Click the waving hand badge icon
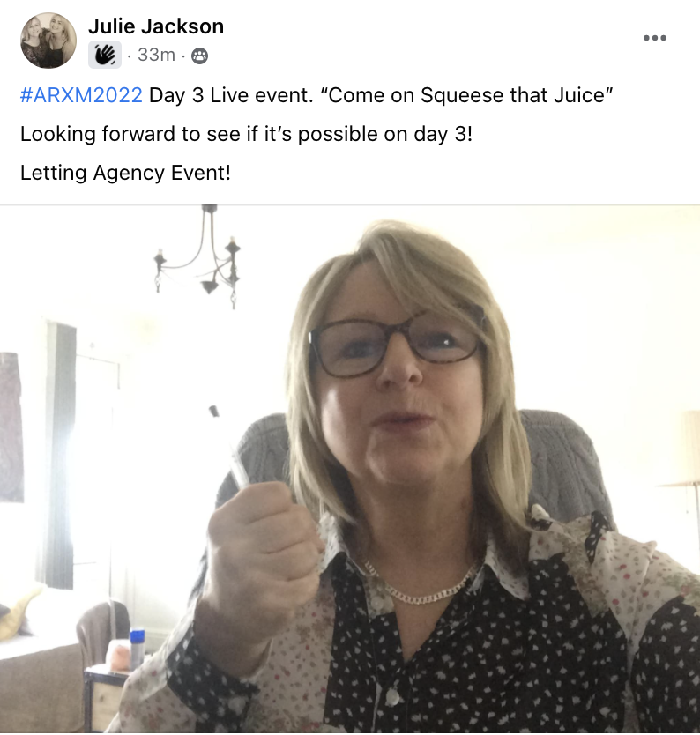The width and height of the screenshot is (700, 735). (x=105, y=55)
